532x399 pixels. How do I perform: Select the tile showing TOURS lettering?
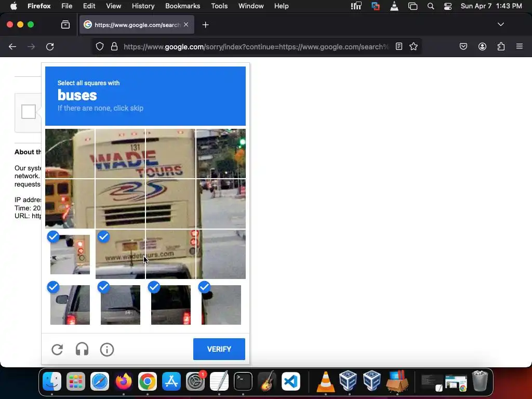(x=170, y=153)
